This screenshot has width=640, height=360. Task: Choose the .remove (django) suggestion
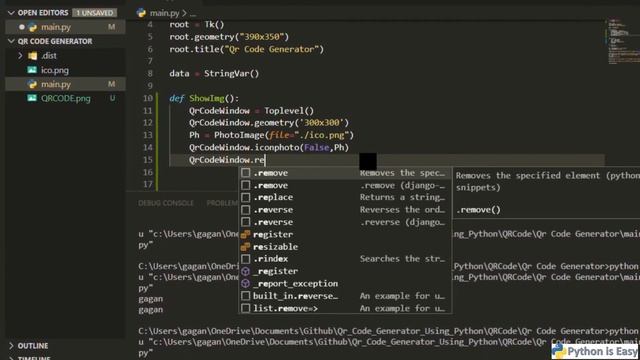point(345,185)
